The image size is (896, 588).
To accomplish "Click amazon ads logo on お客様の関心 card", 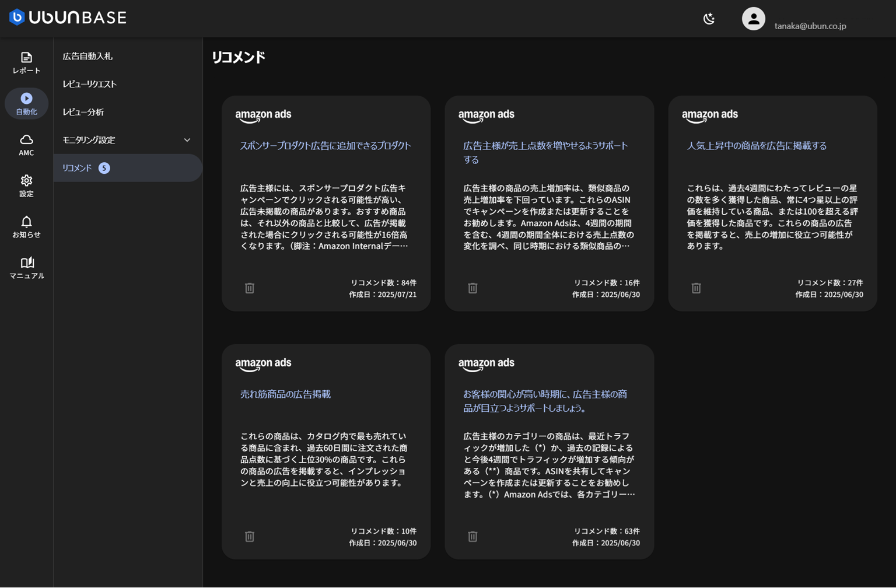I will (x=487, y=364).
